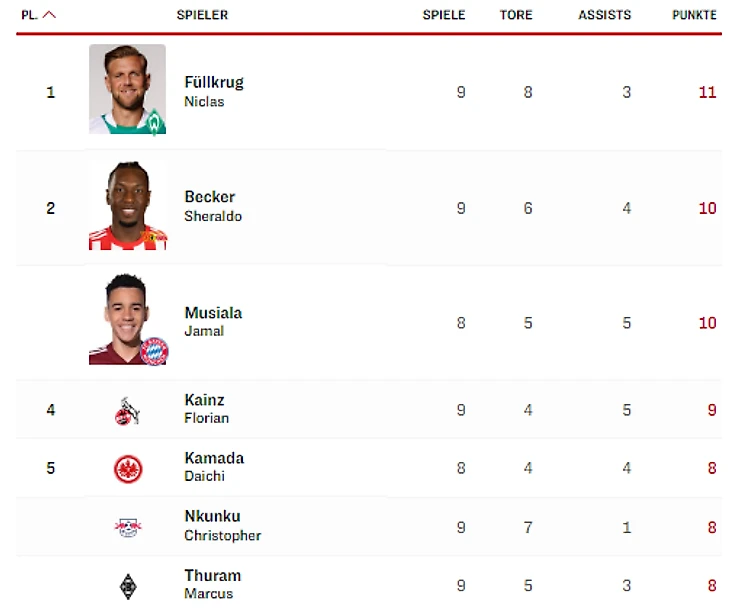Open Jamal Musiala's player photo
The height and width of the screenshot is (610, 730).
pyautogui.click(x=127, y=321)
